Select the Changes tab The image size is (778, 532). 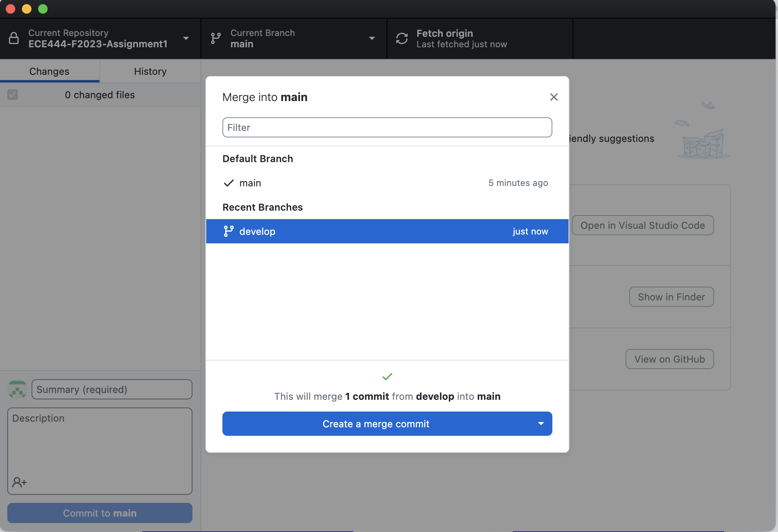pyautogui.click(x=49, y=72)
